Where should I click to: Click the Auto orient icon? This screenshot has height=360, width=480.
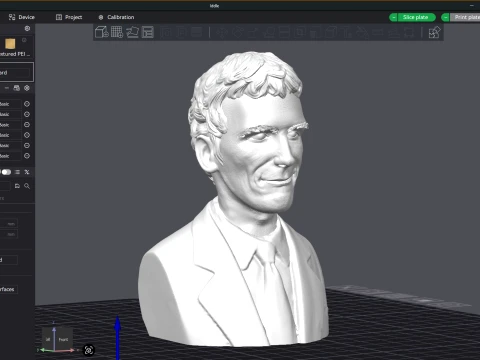click(x=132, y=32)
